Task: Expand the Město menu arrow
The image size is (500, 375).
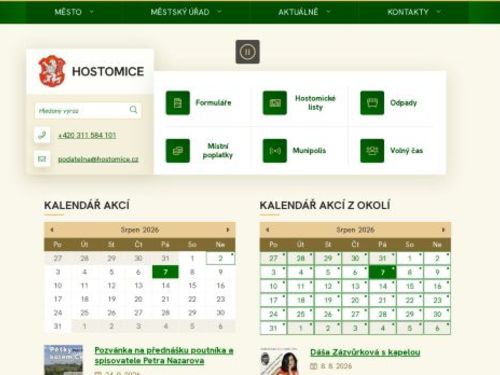Action: (x=91, y=12)
